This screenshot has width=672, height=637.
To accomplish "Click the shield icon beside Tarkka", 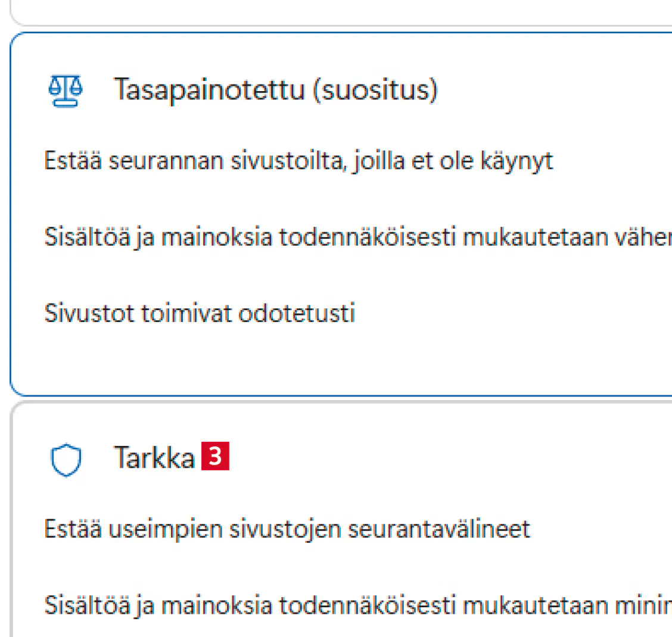I will [64, 460].
